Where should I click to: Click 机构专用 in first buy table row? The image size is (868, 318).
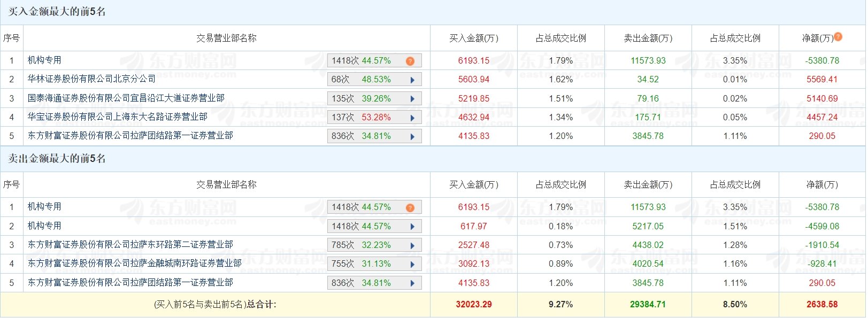[x=44, y=60]
